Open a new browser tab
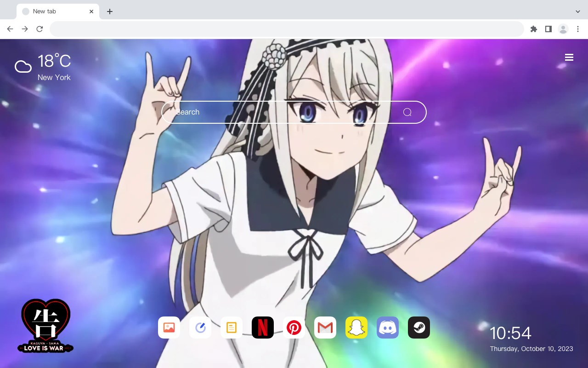Image resolution: width=588 pixels, height=368 pixels. tap(109, 11)
